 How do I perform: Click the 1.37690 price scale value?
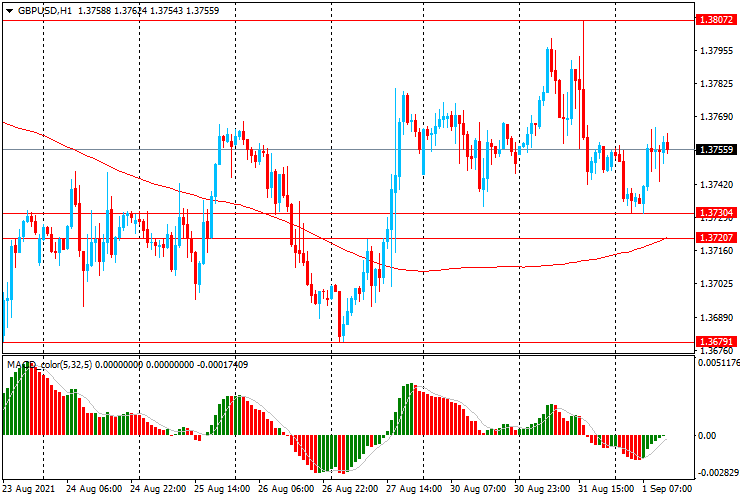click(717, 117)
